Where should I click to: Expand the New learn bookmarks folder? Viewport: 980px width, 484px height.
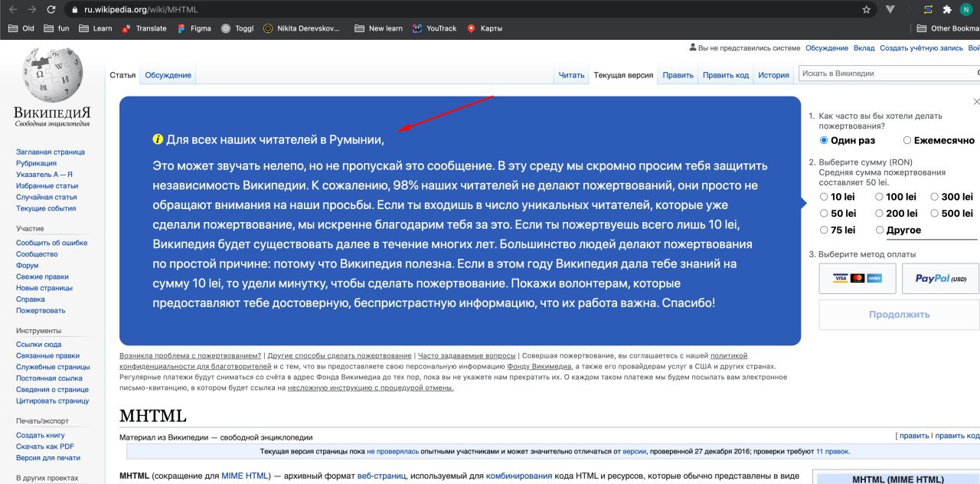(x=378, y=28)
